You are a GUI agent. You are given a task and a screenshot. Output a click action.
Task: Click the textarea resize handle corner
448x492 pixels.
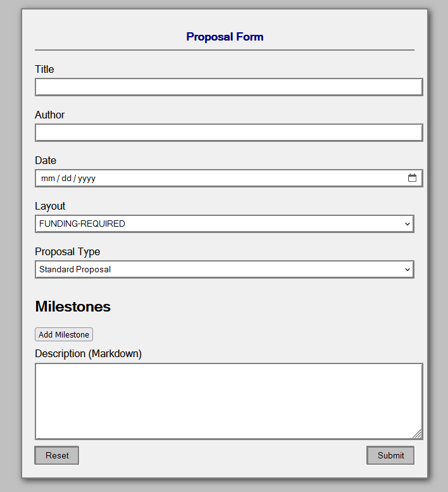pos(417,434)
